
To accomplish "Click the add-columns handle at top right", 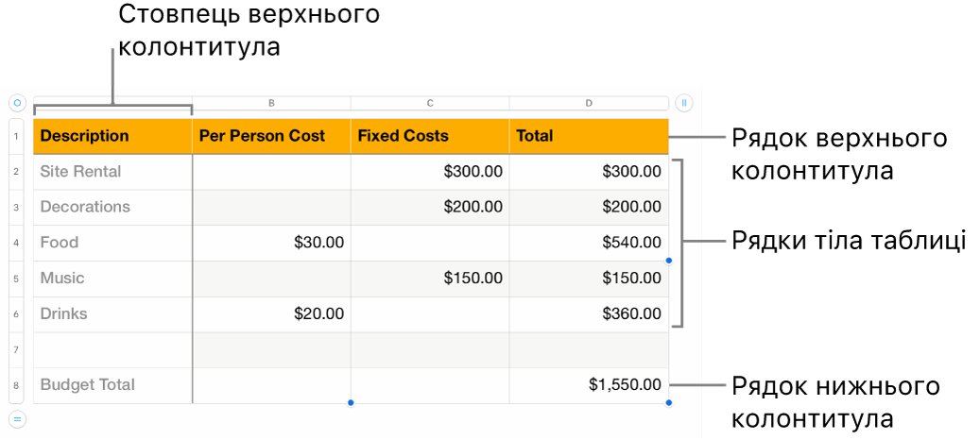I will tap(685, 102).
